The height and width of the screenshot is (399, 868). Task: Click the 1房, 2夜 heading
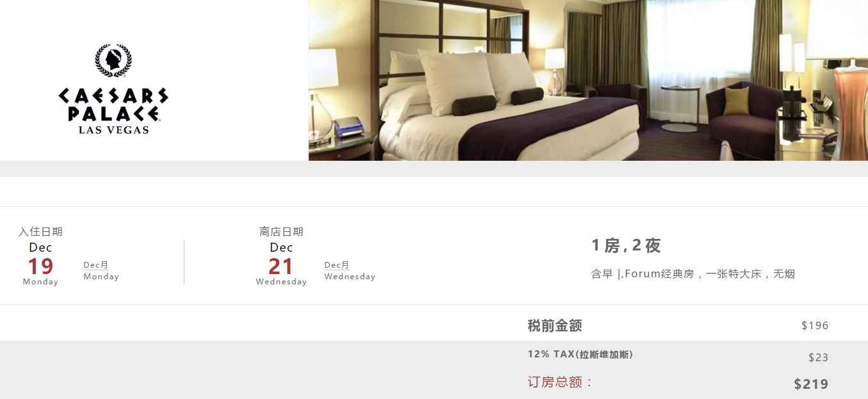point(626,245)
